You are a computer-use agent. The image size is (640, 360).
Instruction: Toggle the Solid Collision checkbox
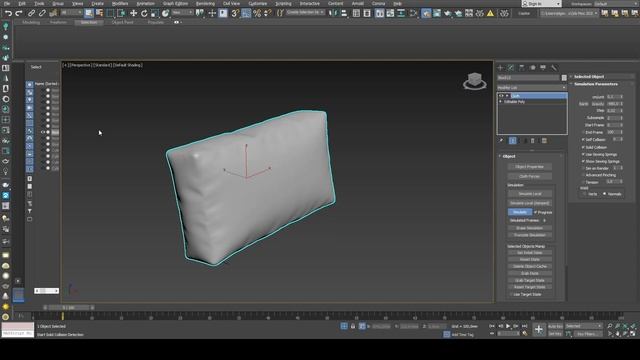click(x=583, y=147)
